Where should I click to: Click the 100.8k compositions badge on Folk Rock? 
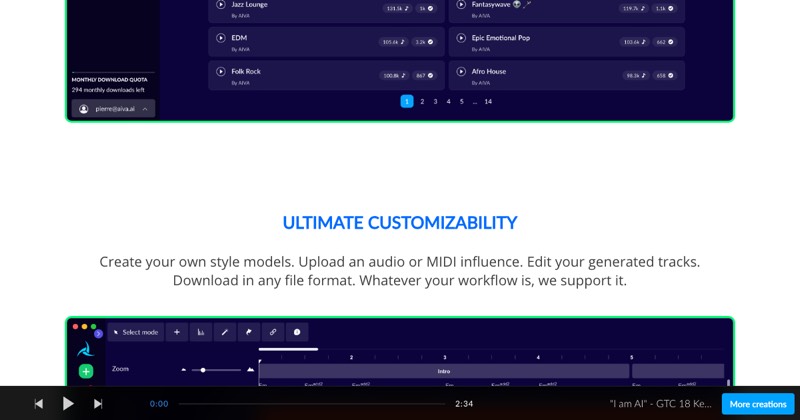393,76
